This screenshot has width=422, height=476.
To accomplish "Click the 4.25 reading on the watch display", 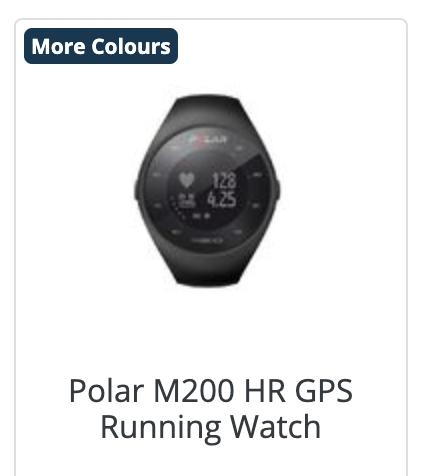I will [222, 199].
